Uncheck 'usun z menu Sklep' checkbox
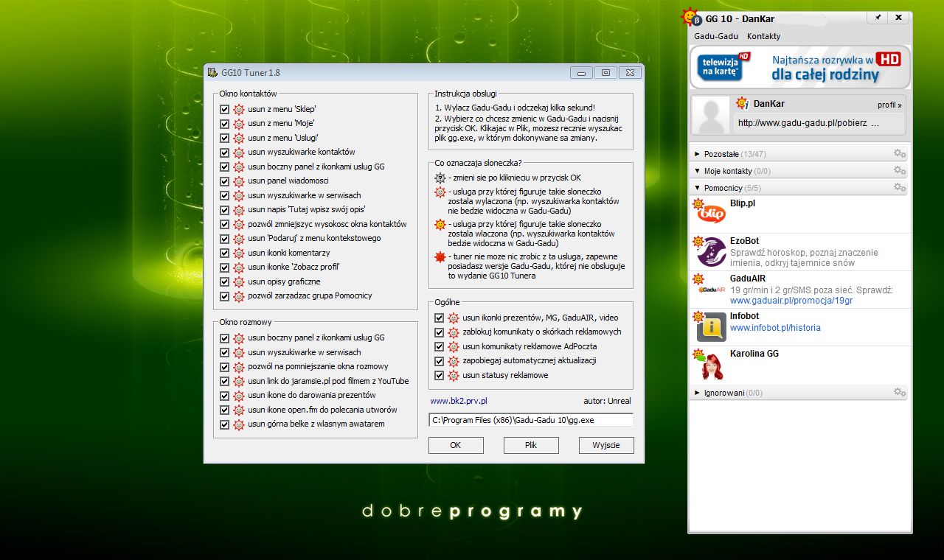The width and height of the screenshot is (944, 560). tap(225, 109)
